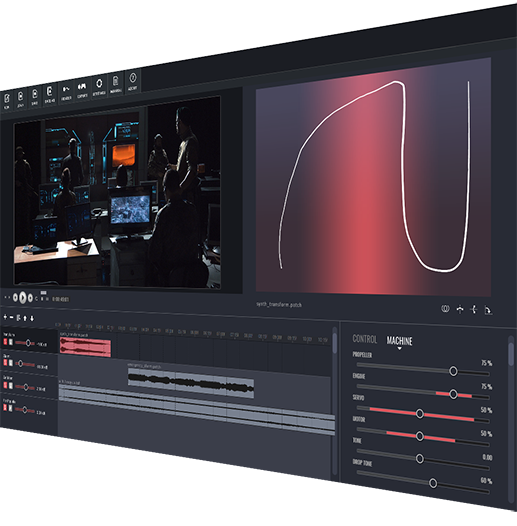The width and height of the screenshot is (517, 526).
Task: Click the 60 % value next to DROP TONE
Action: click(x=486, y=481)
